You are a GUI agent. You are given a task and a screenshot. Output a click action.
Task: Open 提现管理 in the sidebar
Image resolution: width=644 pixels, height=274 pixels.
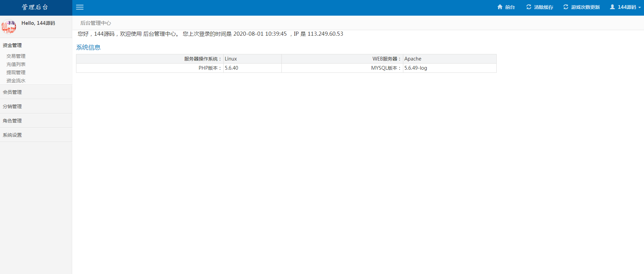click(16, 72)
